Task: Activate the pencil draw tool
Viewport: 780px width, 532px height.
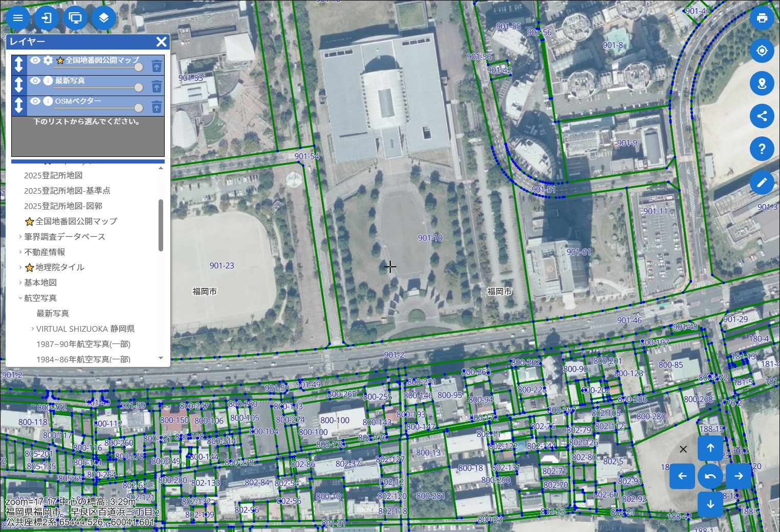Action: (x=762, y=182)
